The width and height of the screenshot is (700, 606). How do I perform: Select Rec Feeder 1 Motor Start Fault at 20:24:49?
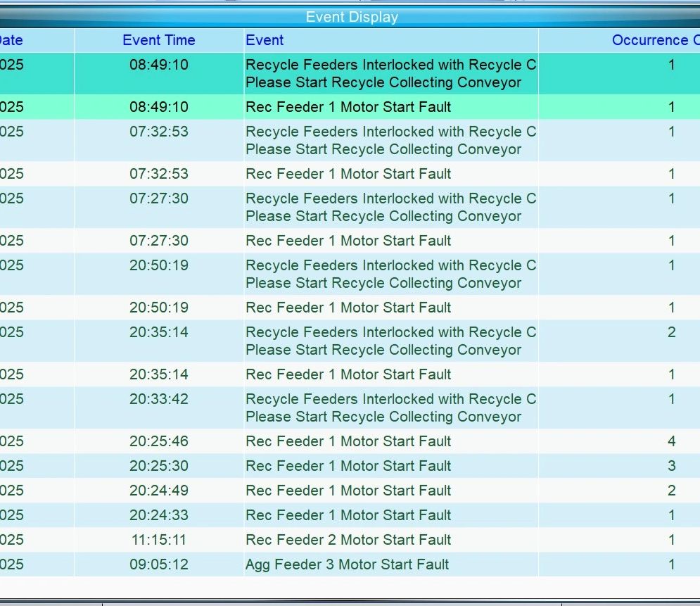tap(348, 491)
